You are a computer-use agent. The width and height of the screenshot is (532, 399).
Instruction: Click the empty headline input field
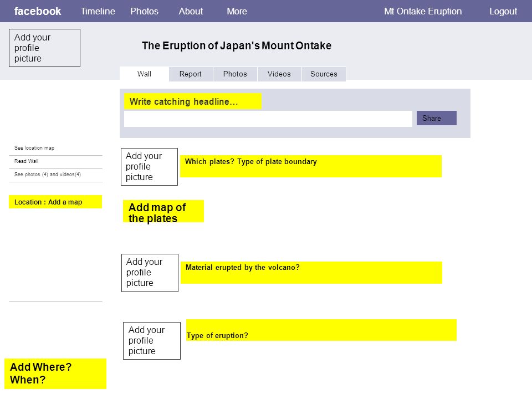click(x=268, y=119)
